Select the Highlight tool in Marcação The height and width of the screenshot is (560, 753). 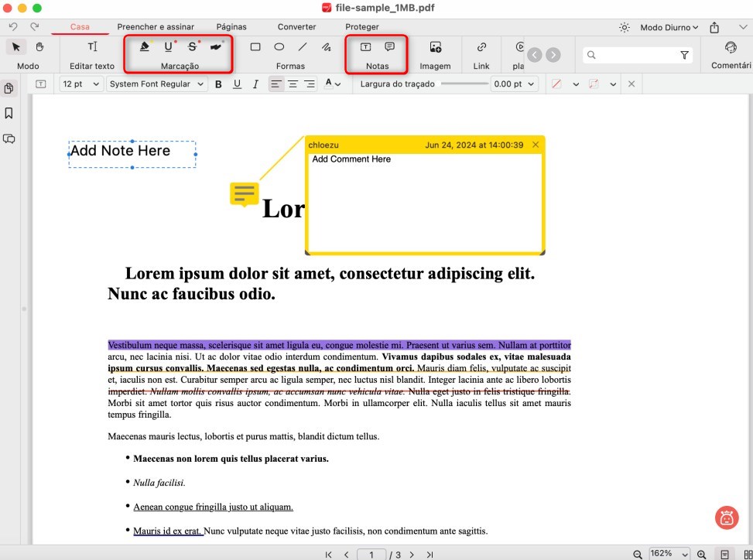(x=144, y=46)
